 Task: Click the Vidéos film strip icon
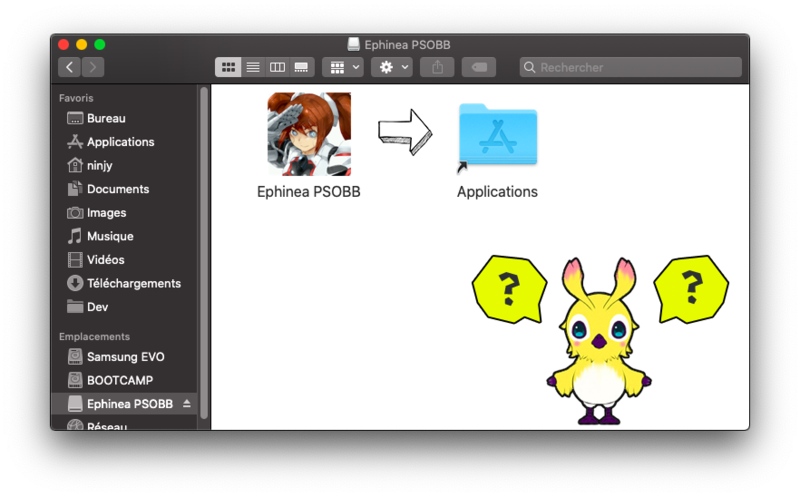75,260
